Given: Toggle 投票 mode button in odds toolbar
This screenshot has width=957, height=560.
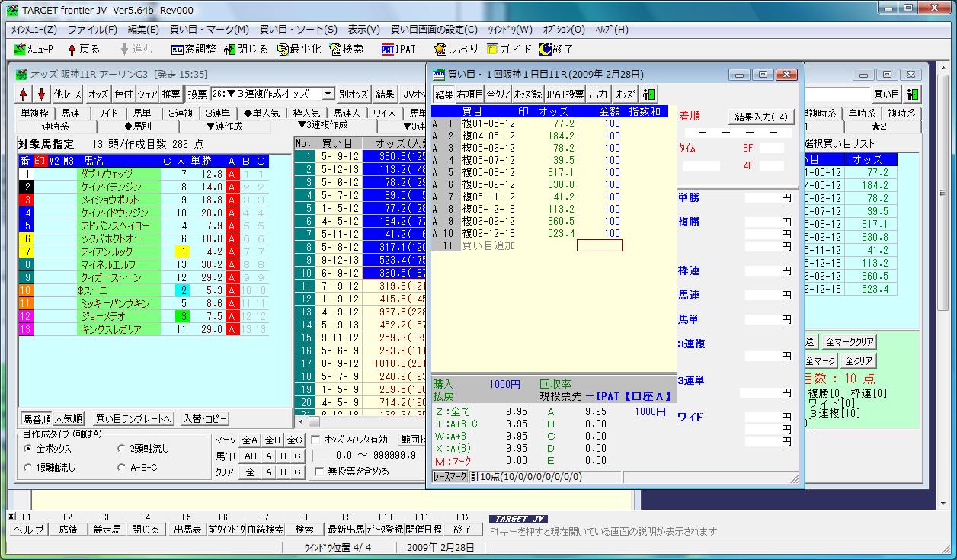Looking at the screenshot, I should 197,94.
